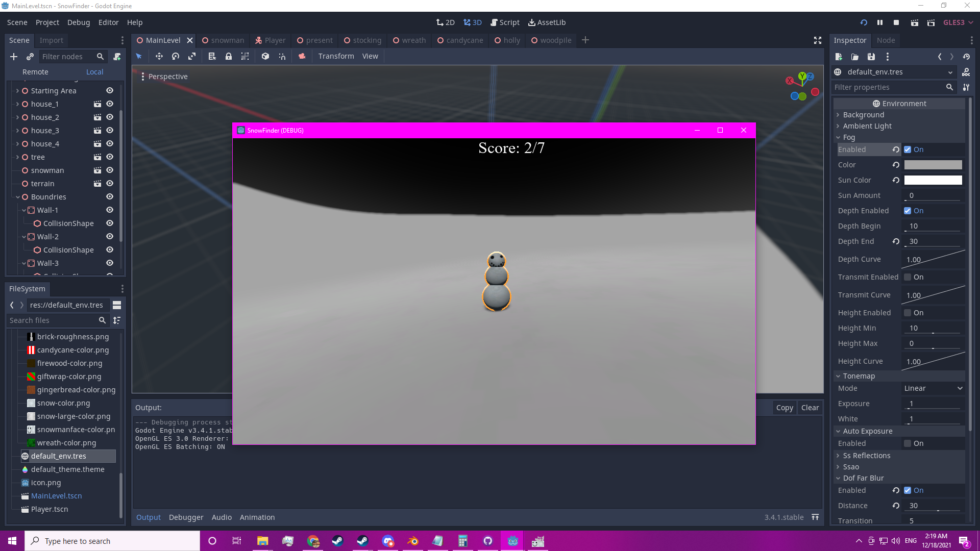Click the lock selected object icon
Viewport: 980px width, 551px height.
229,56
